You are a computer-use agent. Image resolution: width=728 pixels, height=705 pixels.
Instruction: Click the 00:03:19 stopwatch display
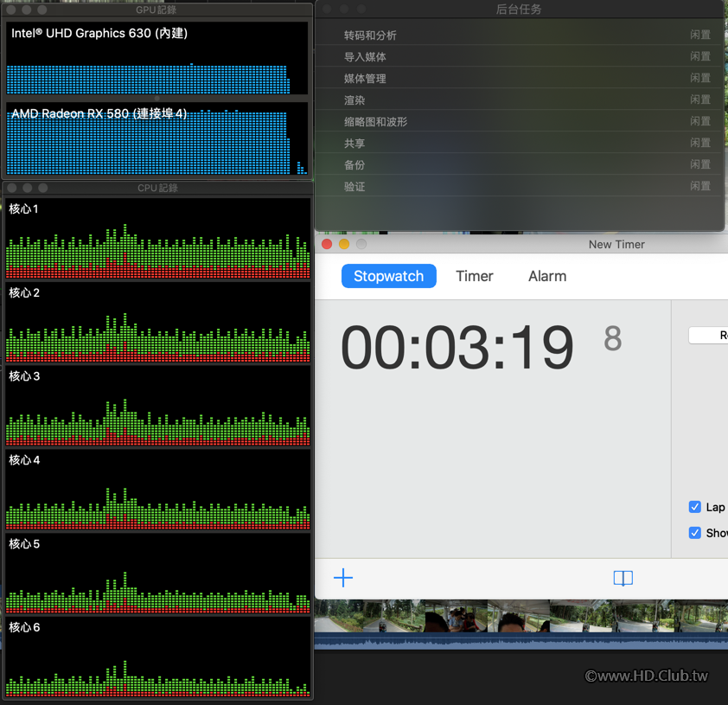tap(457, 347)
